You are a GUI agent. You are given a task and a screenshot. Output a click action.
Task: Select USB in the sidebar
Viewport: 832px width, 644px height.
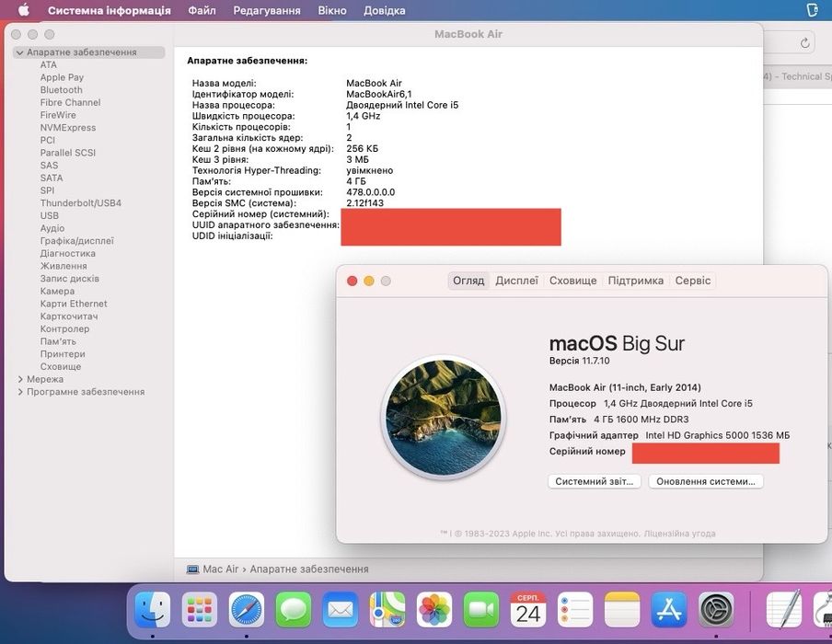click(50, 216)
